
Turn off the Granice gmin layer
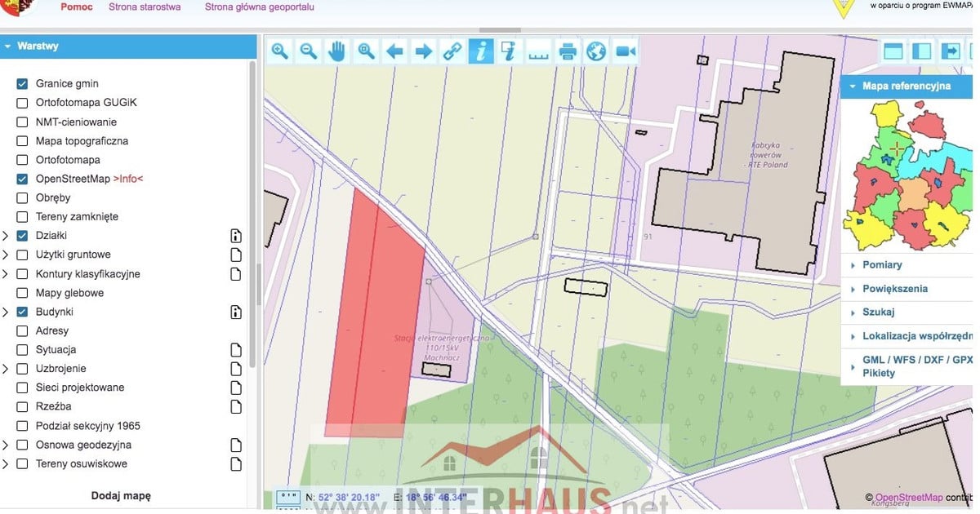(22, 84)
